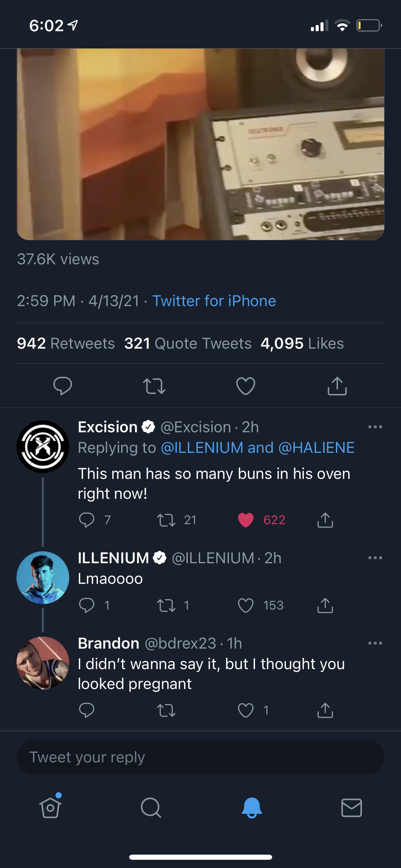
Task: Reply to the main tweet
Action: [x=63, y=386]
